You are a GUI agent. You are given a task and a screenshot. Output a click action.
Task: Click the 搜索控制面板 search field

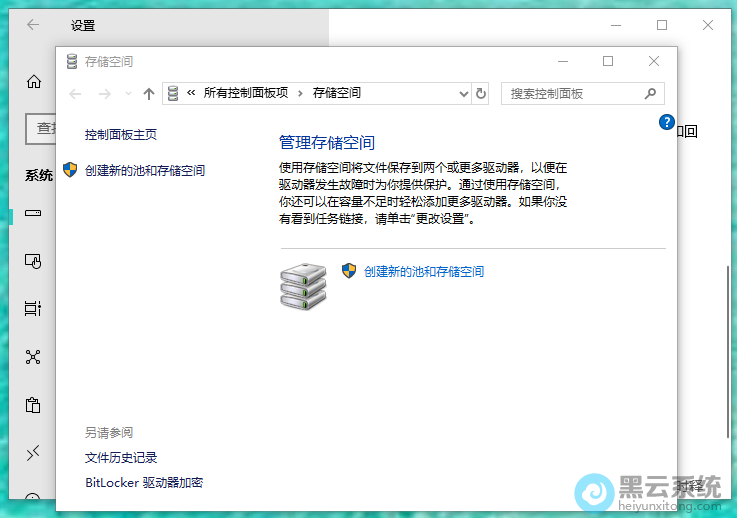[570, 93]
